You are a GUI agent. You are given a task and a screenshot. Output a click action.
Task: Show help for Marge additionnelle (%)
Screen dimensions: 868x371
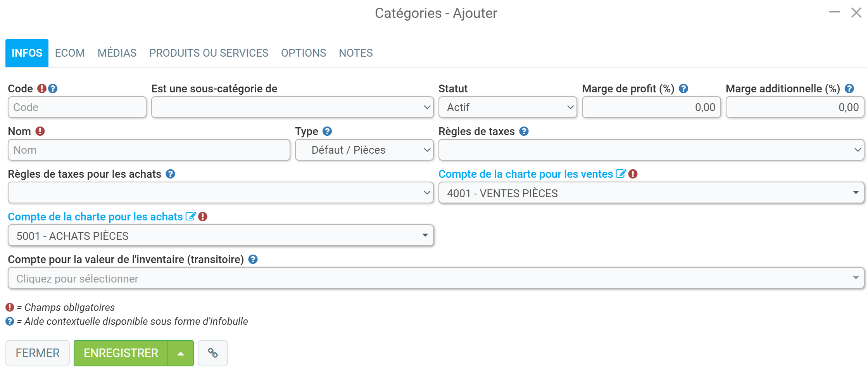pyautogui.click(x=849, y=88)
